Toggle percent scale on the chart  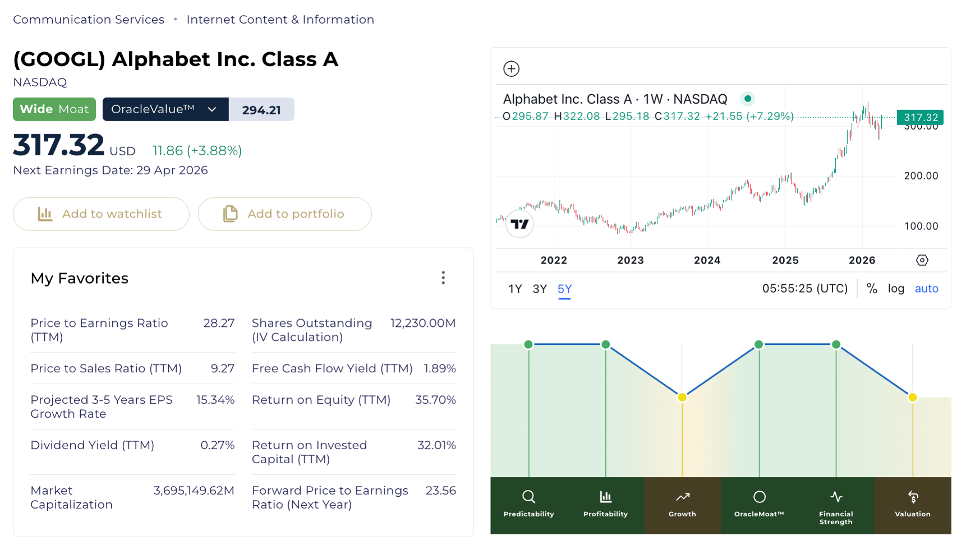click(872, 289)
